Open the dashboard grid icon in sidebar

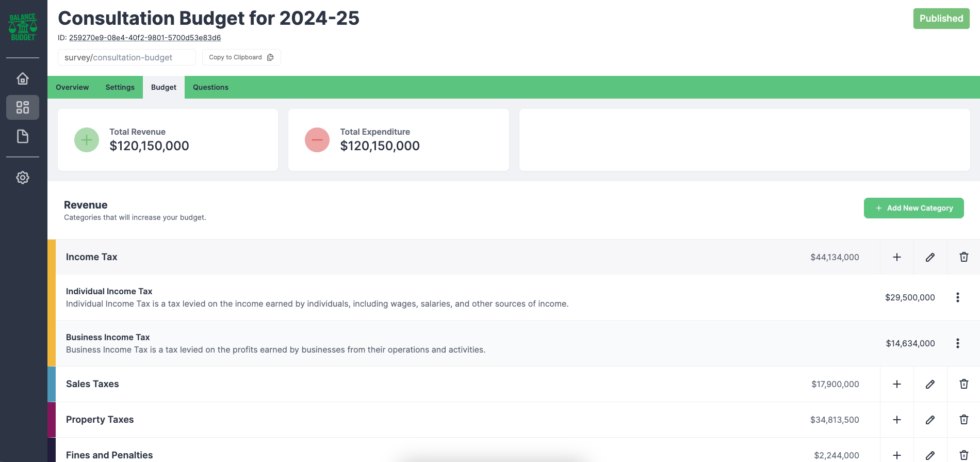coord(23,107)
